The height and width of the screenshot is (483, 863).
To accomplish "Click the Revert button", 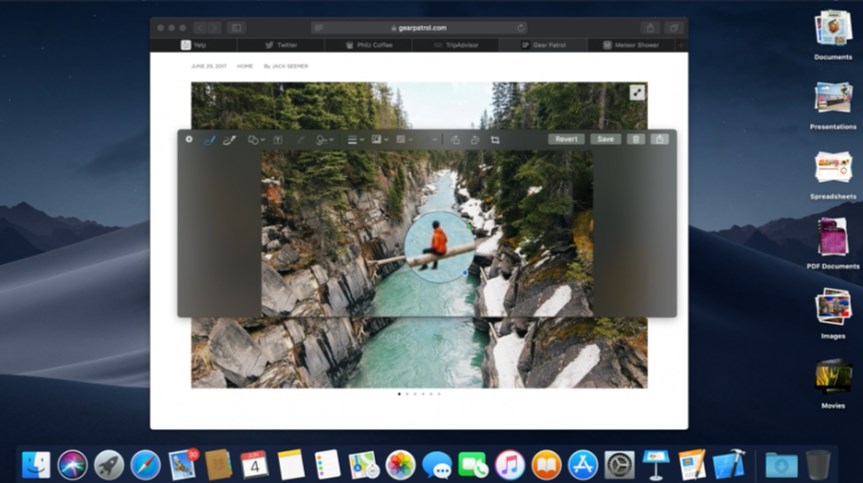I will click(x=566, y=139).
